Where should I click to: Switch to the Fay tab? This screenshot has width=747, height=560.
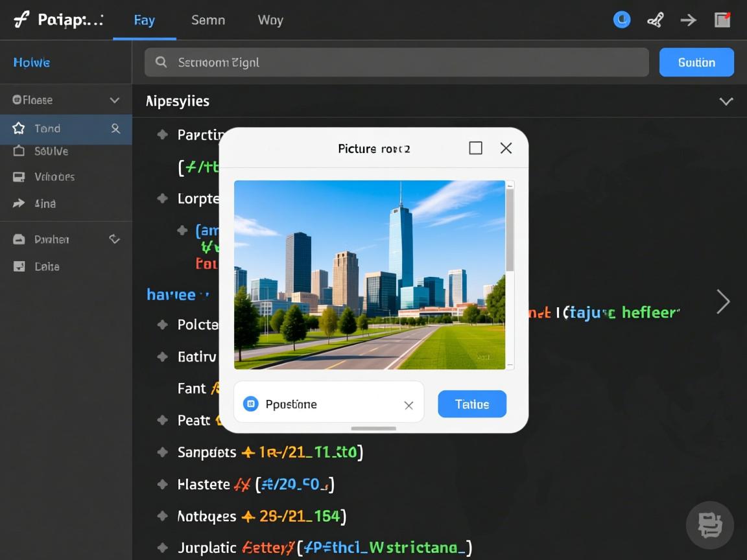(x=144, y=20)
